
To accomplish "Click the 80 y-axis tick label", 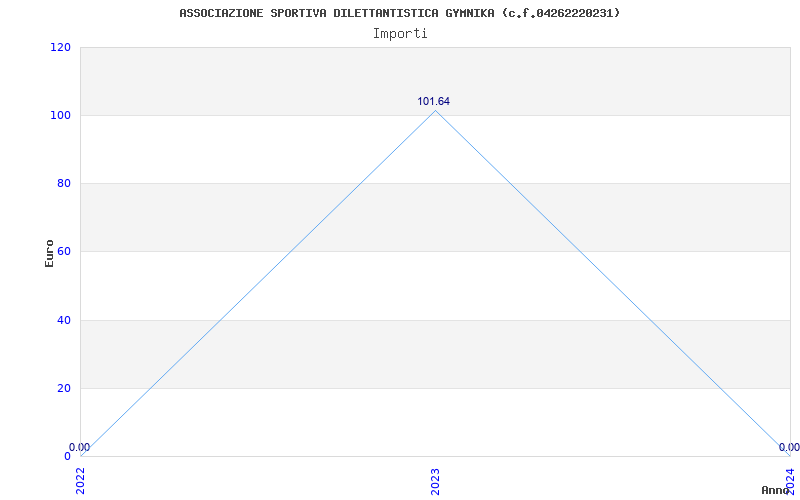I will coord(63,183).
